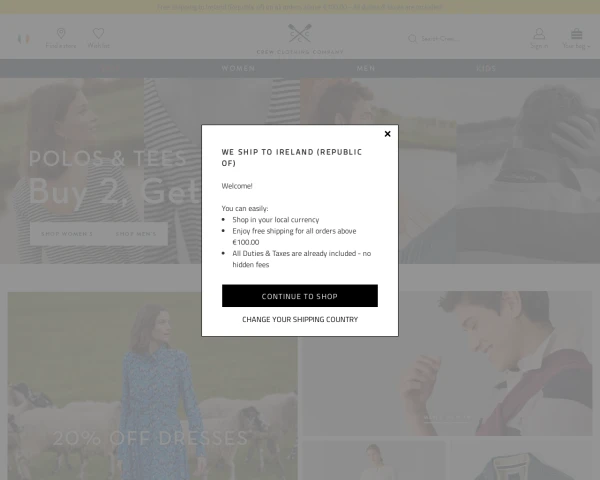This screenshot has width=600, height=480.
Task: Click the Ireland flag country icon
Action: 23,39
